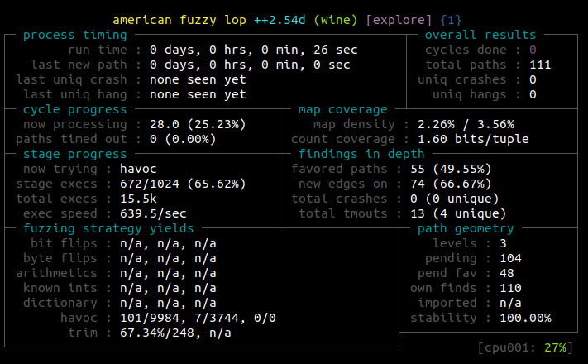Click the '[explore]' mode label
The image size is (588, 364).
(x=399, y=20)
